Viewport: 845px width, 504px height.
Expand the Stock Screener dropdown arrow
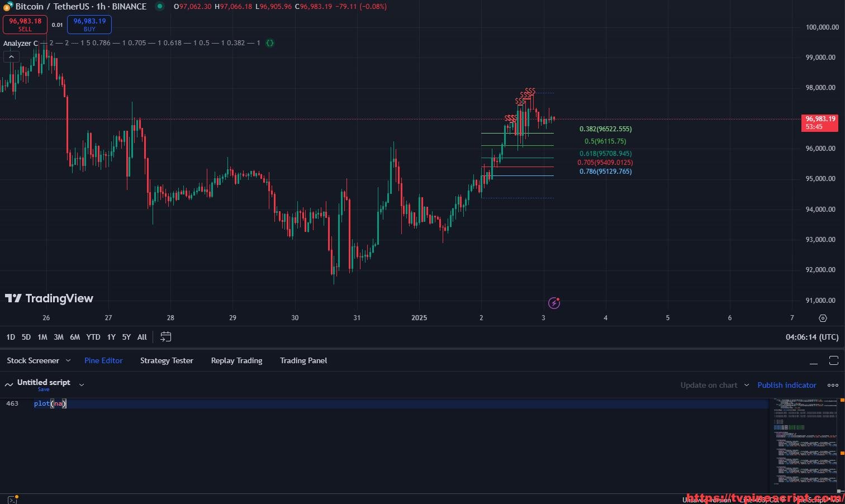coord(68,361)
